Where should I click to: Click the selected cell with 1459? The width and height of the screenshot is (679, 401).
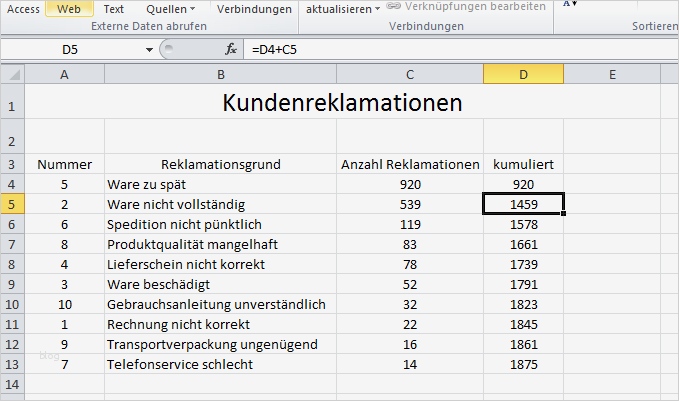click(524, 204)
